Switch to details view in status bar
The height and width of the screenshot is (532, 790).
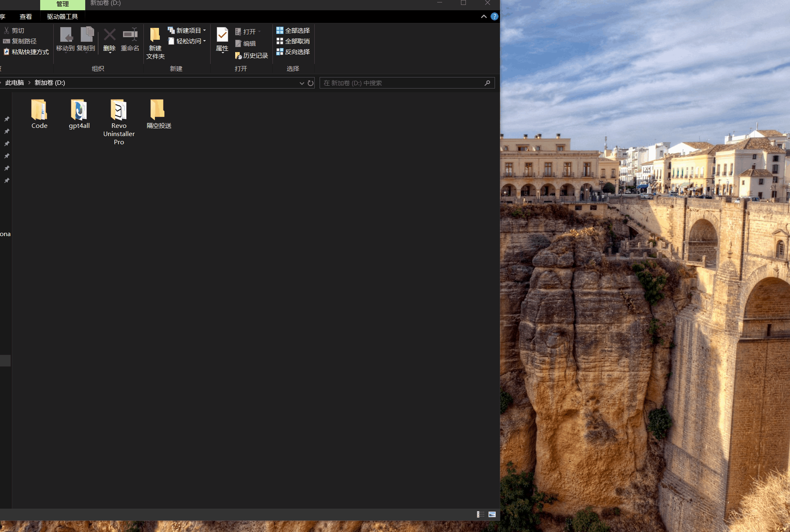point(480,514)
